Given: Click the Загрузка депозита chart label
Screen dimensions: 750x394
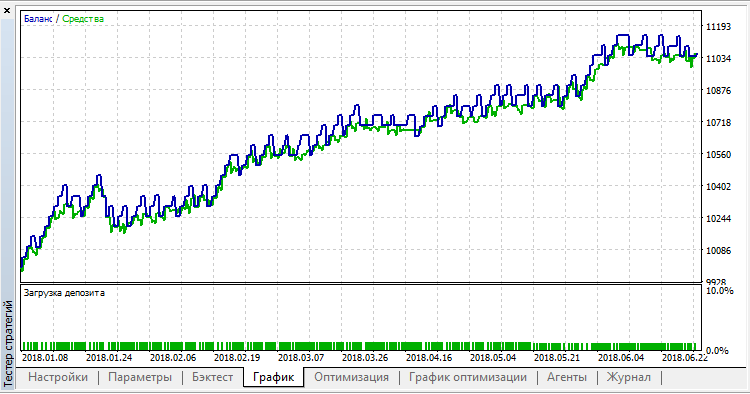Looking at the screenshot, I should tap(64, 293).
